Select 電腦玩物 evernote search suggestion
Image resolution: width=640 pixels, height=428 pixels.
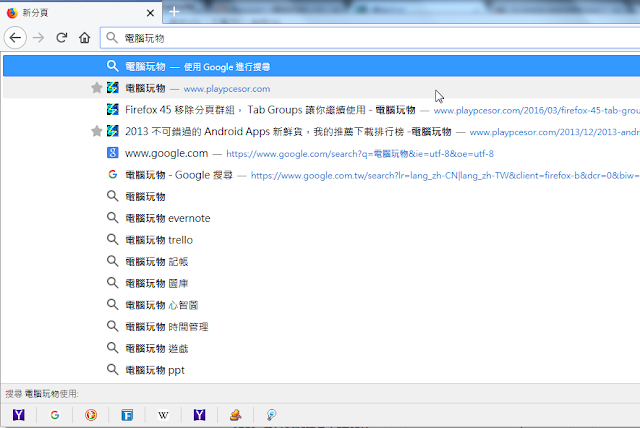click(321, 218)
